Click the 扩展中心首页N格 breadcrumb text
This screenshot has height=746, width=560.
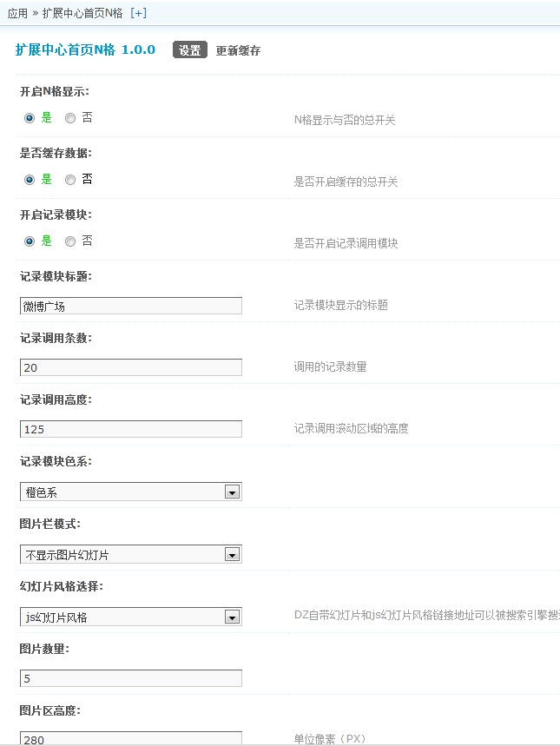point(82,13)
